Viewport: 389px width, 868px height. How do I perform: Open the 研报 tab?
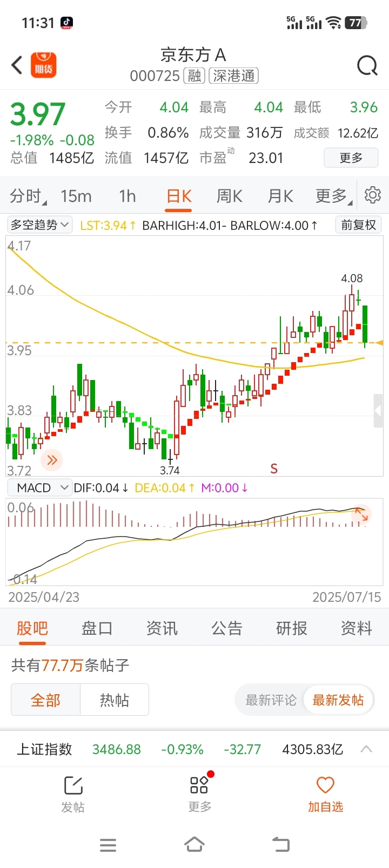[292, 628]
